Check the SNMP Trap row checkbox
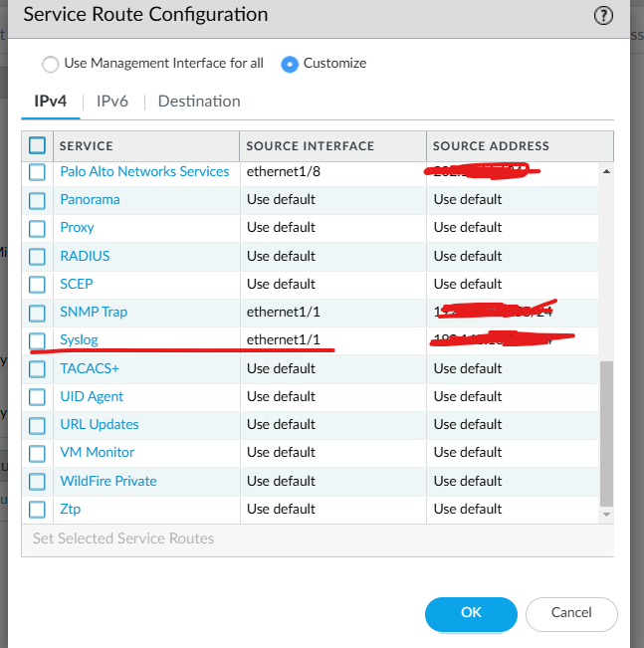644x648 pixels. 37,313
